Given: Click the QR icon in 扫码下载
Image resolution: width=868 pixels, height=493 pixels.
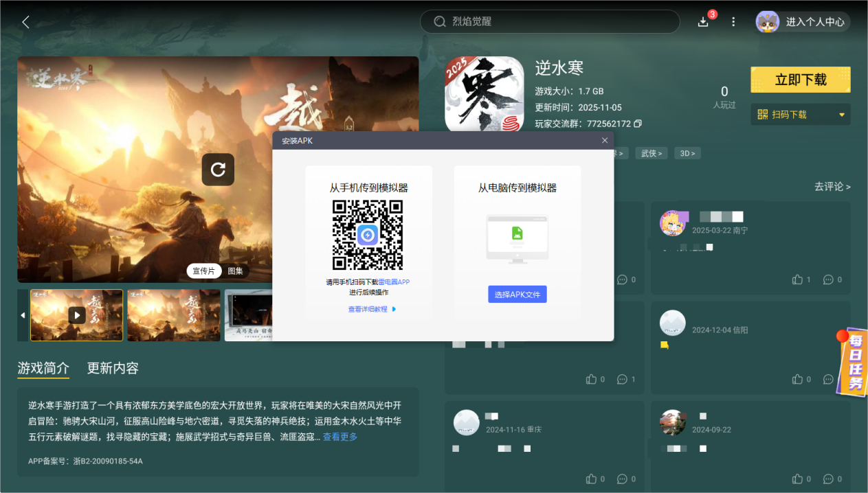Looking at the screenshot, I should click(763, 115).
